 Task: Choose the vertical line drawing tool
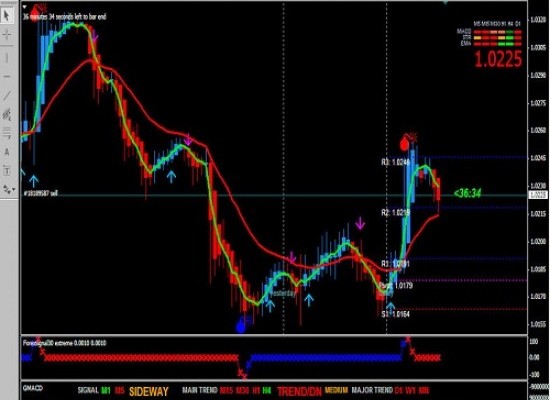[7, 58]
